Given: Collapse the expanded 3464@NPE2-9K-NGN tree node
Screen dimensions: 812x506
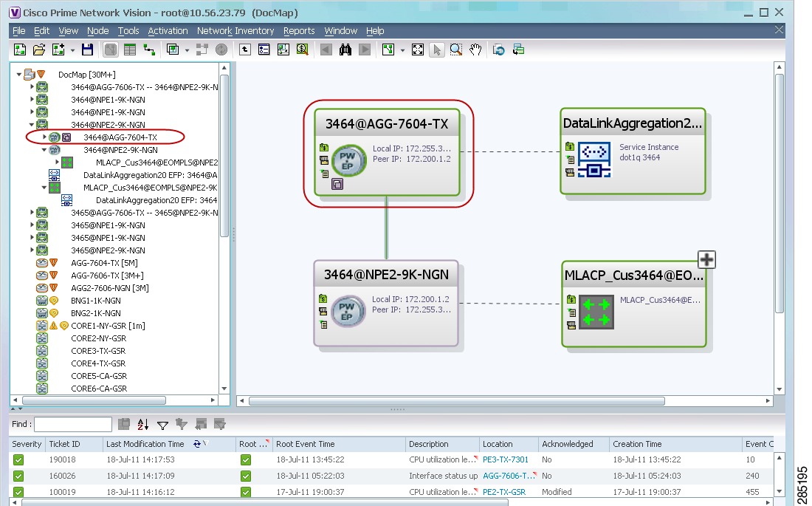Looking at the screenshot, I should [x=32, y=125].
